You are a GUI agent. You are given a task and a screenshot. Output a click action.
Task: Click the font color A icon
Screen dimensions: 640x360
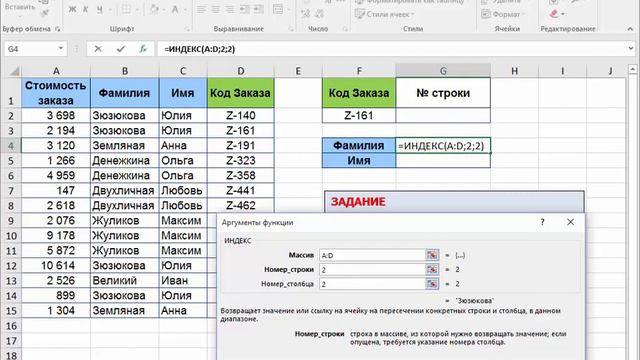click(x=175, y=9)
